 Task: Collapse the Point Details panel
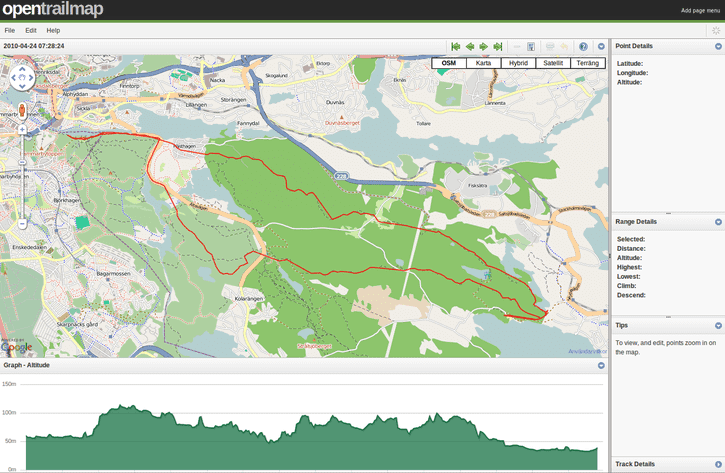[x=718, y=46]
